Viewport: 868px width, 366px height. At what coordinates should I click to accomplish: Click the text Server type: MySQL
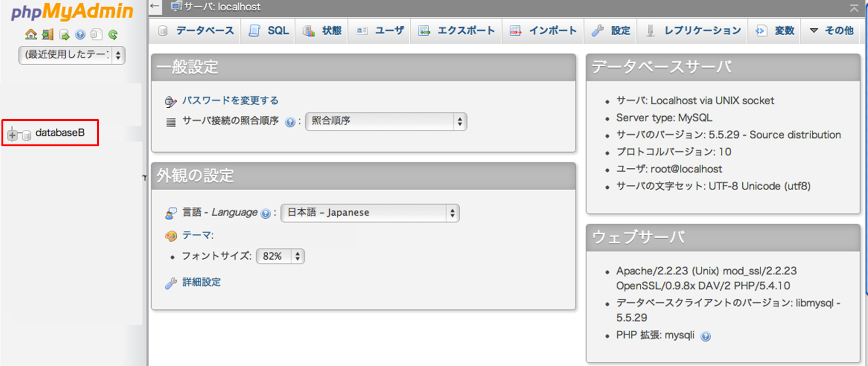[664, 118]
